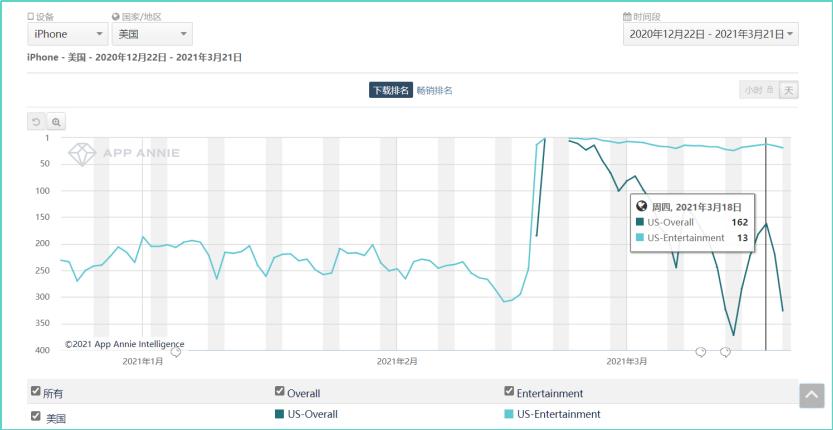Toggle the 所有 checkbox

(37, 392)
